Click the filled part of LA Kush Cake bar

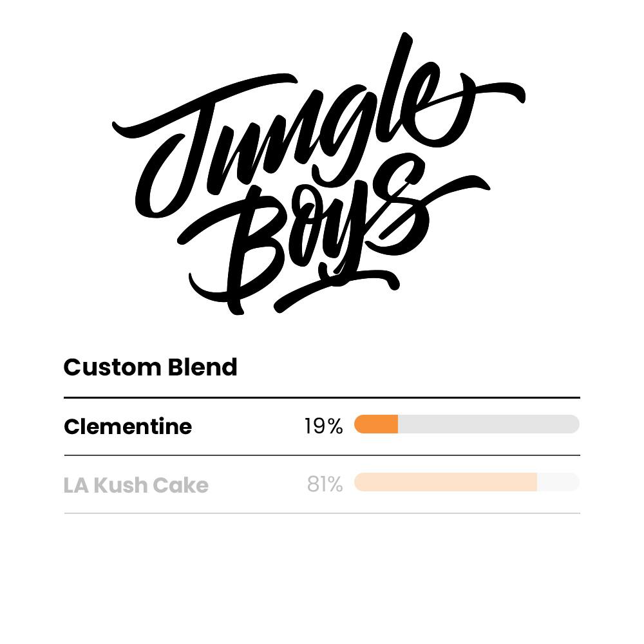445,482
